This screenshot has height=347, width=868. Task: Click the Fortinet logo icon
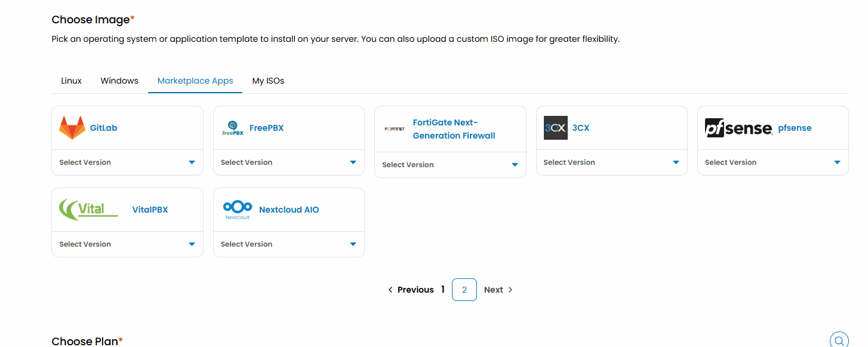pyautogui.click(x=395, y=129)
